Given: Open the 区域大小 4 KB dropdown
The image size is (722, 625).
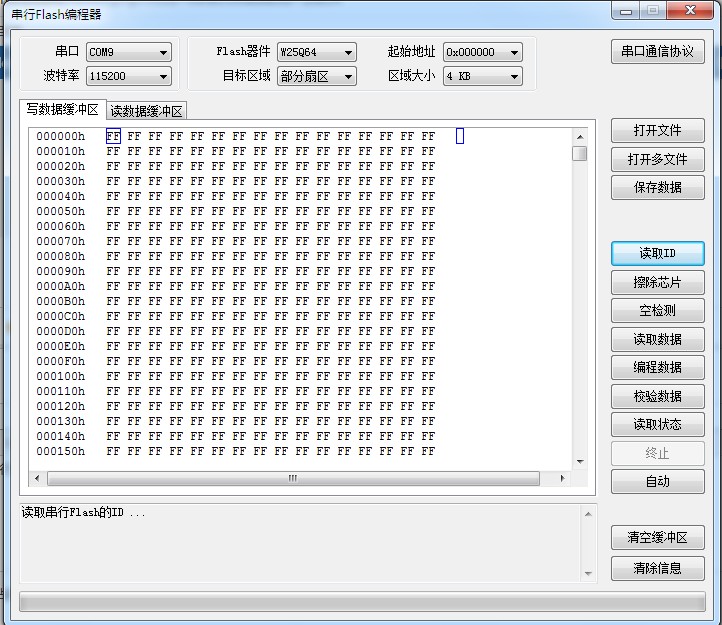Looking at the screenshot, I should (483, 76).
